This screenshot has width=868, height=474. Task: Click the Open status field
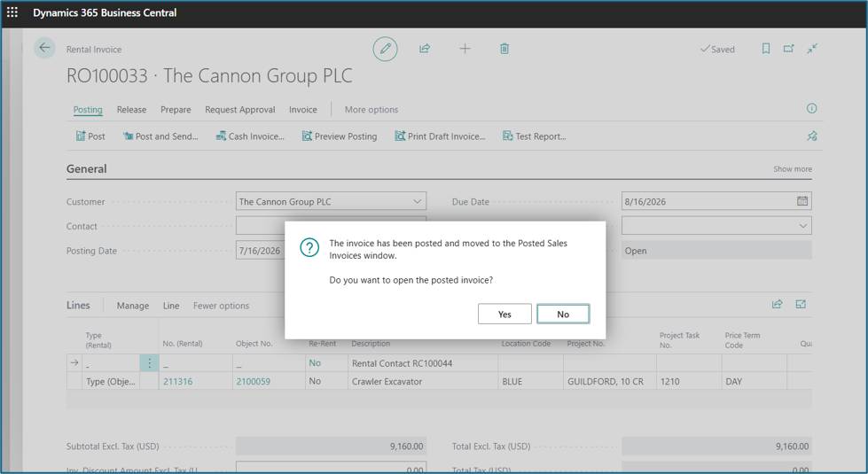(716, 251)
